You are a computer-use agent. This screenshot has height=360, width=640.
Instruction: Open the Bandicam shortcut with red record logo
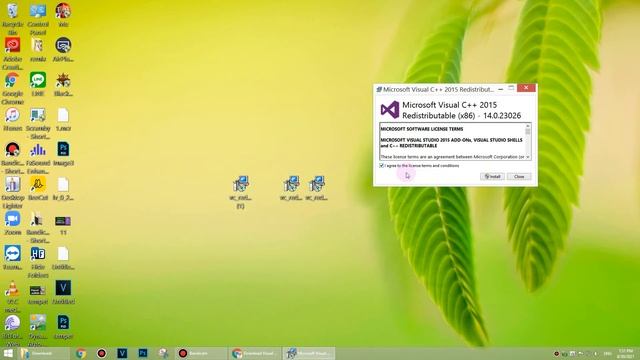(13, 150)
